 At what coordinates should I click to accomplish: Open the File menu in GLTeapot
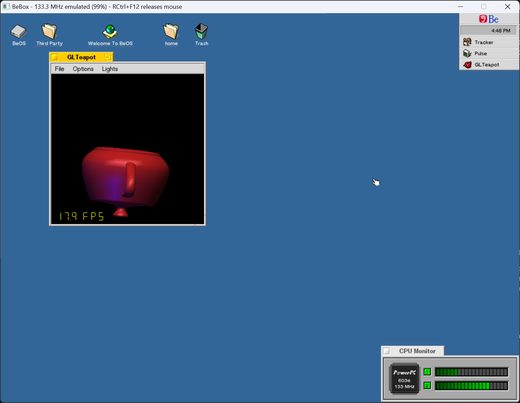59,69
